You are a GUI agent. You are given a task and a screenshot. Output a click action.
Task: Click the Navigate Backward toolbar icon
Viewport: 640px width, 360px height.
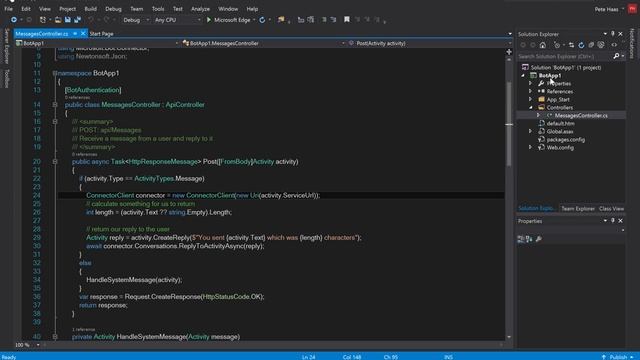[13, 20]
